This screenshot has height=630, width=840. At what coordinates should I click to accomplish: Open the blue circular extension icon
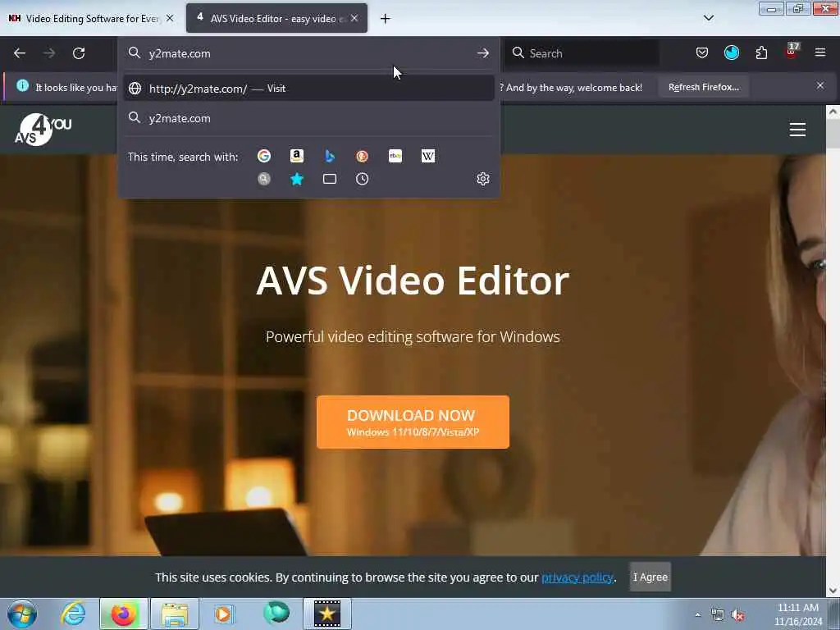point(731,52)
